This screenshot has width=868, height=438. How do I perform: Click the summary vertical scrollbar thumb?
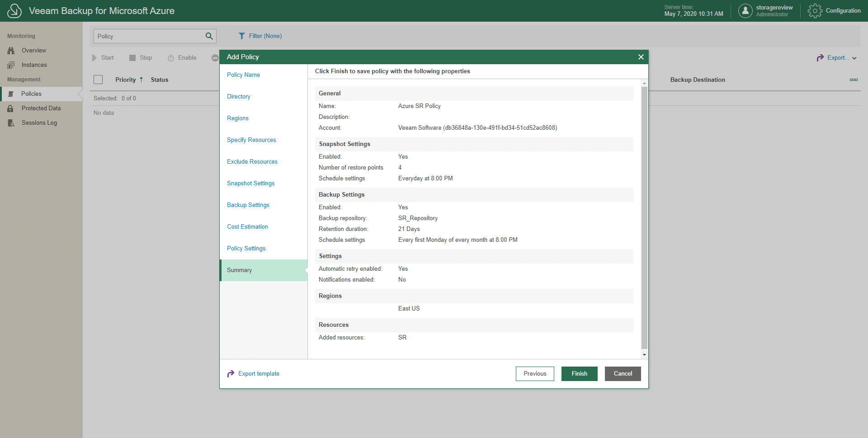pyautogui.click(x=644, y=218)
